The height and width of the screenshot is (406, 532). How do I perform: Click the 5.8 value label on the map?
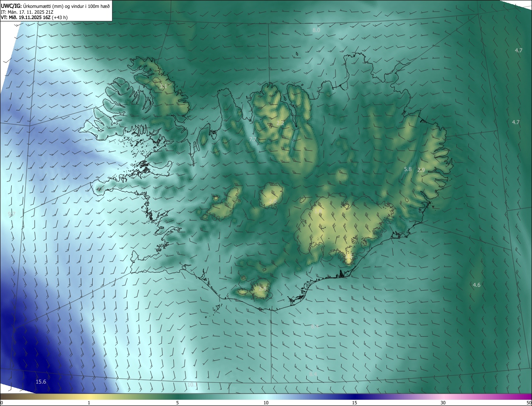click(x=408, y=169)
